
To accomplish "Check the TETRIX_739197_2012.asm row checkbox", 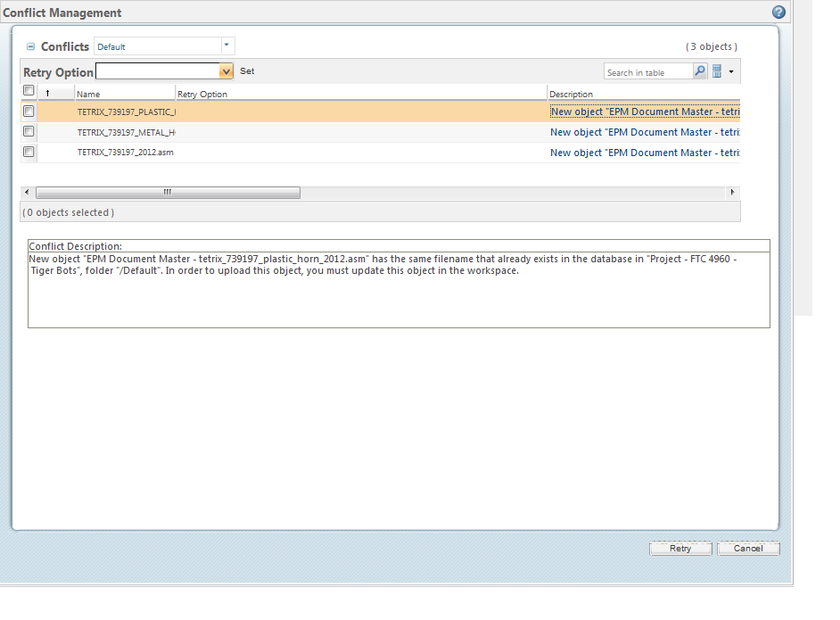I will click(29, 153).
